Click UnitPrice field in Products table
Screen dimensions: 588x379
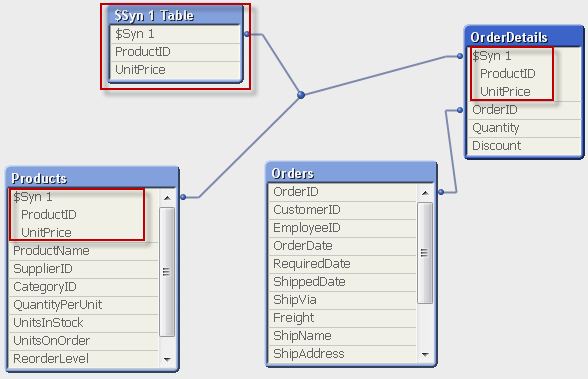click(x=84, y=233)
